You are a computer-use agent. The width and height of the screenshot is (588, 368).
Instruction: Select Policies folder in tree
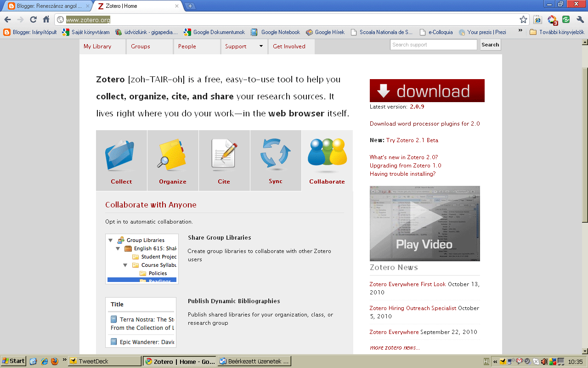153,273
